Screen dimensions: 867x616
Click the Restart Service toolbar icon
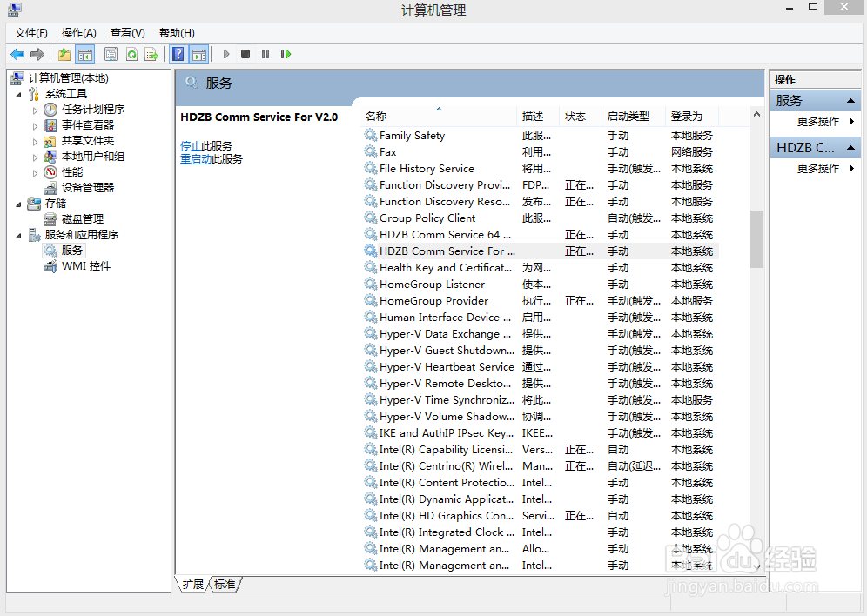(286, 54)
